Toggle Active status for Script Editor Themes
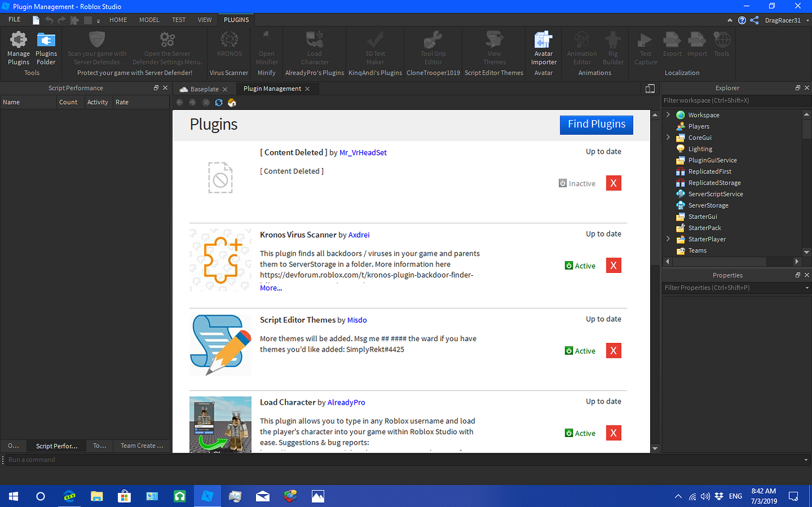This screenshot has width=812, height=507. [x=580, y=351]
